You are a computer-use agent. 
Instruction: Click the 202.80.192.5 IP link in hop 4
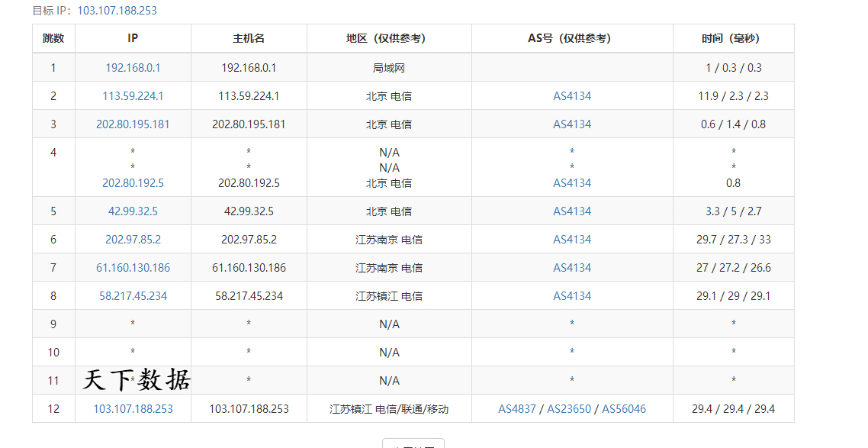tap(133, 183)
